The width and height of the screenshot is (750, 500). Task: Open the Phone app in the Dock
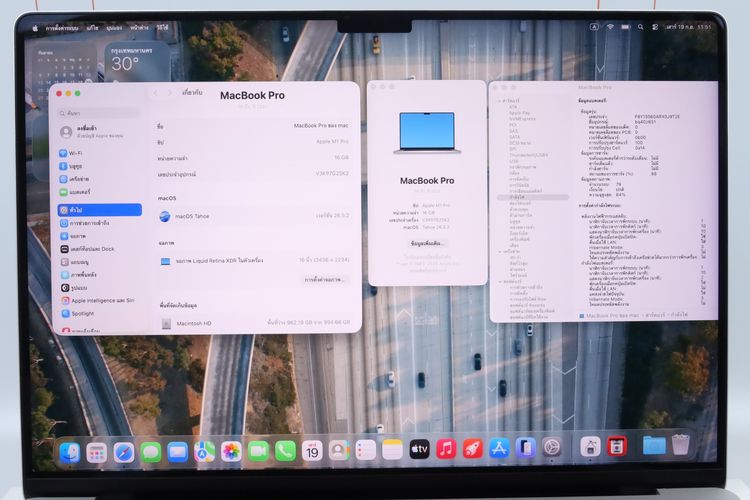[x=285, y=451]
